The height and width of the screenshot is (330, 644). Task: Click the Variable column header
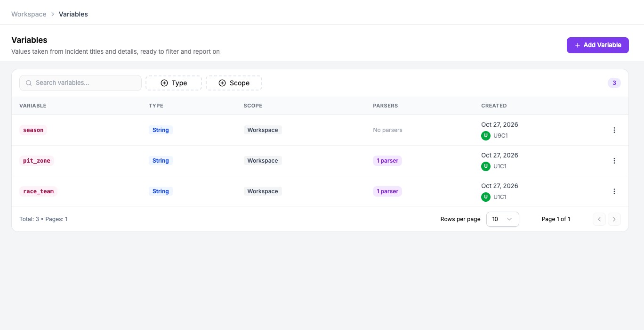coord(33,106)
